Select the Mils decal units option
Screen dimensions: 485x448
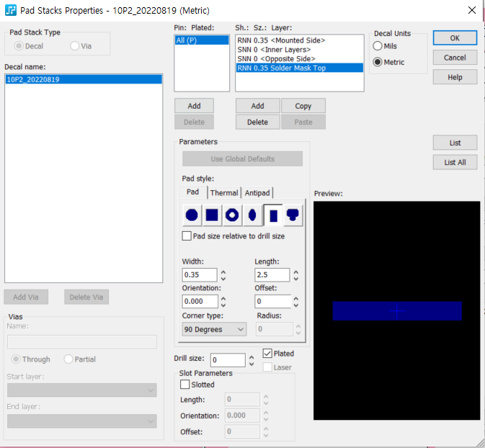point(378,46)
